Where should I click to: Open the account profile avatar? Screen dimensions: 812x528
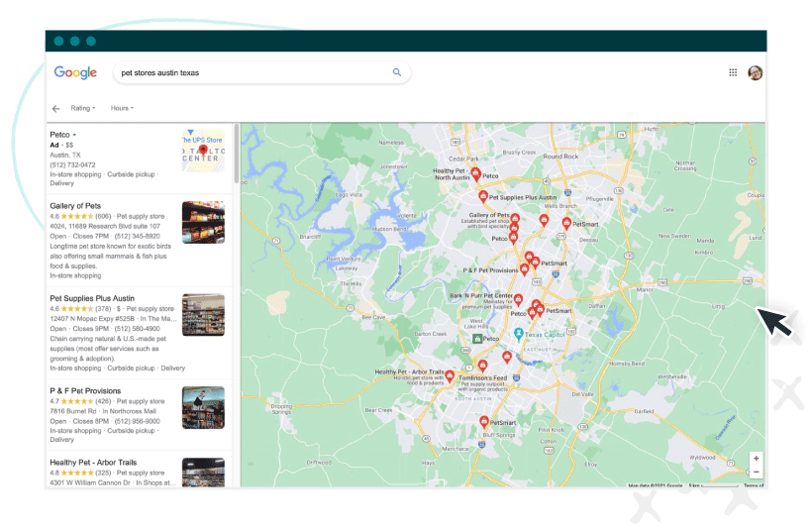tap(755, 72)
